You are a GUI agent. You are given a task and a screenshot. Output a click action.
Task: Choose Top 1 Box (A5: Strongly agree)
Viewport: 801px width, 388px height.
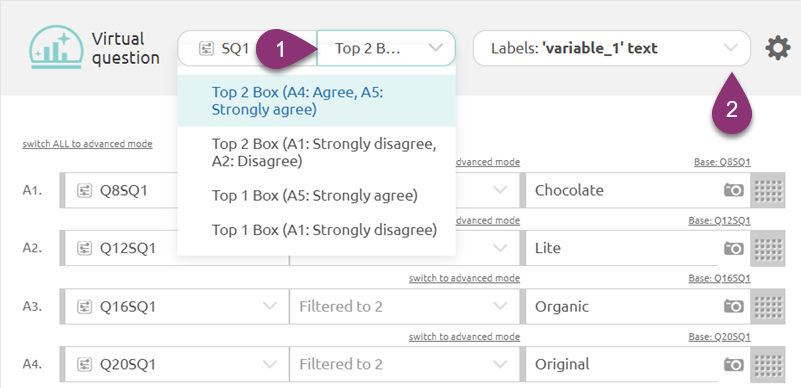[x=316, y=196]
